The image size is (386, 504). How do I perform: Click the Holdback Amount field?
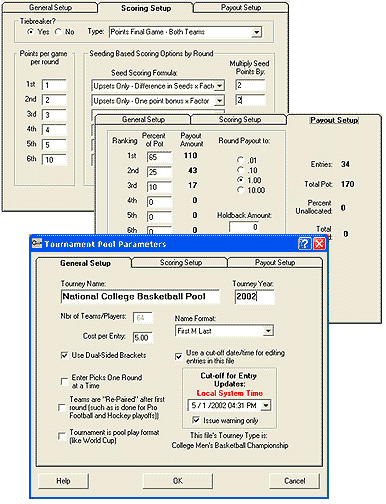click(244, 227)
